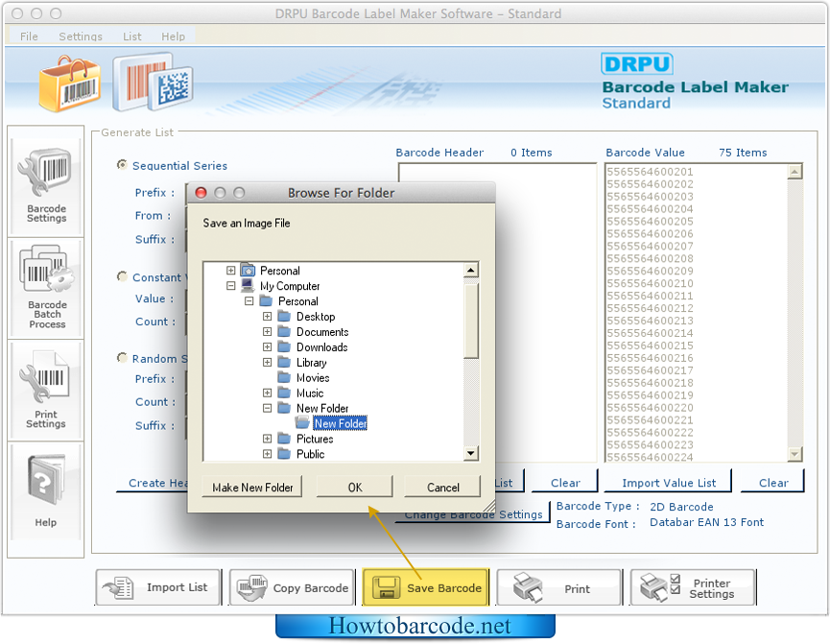Select barcode value 5565564600224
The height and width of the screenshot is (644, 830).
(x=650, y=457)
